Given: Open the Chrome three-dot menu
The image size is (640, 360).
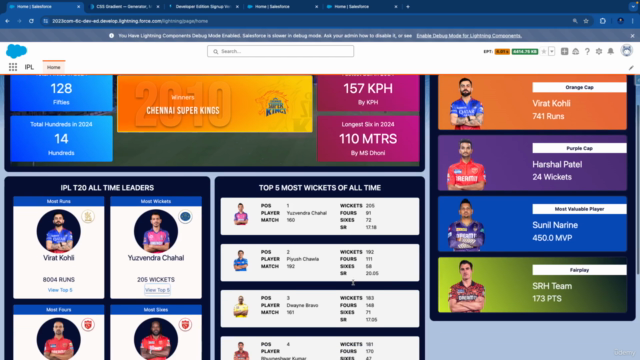Looking at the screenshot, I should click(633, 21).
